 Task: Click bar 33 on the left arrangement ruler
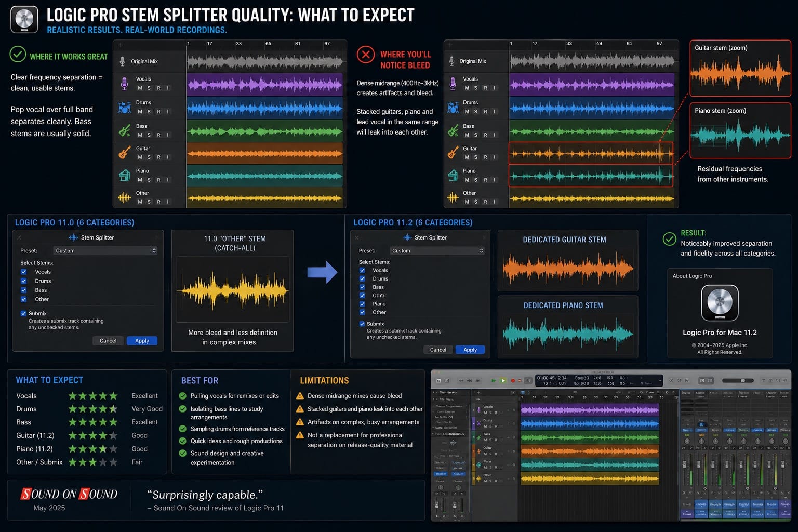pyautogui.click(x=238, y=44)
